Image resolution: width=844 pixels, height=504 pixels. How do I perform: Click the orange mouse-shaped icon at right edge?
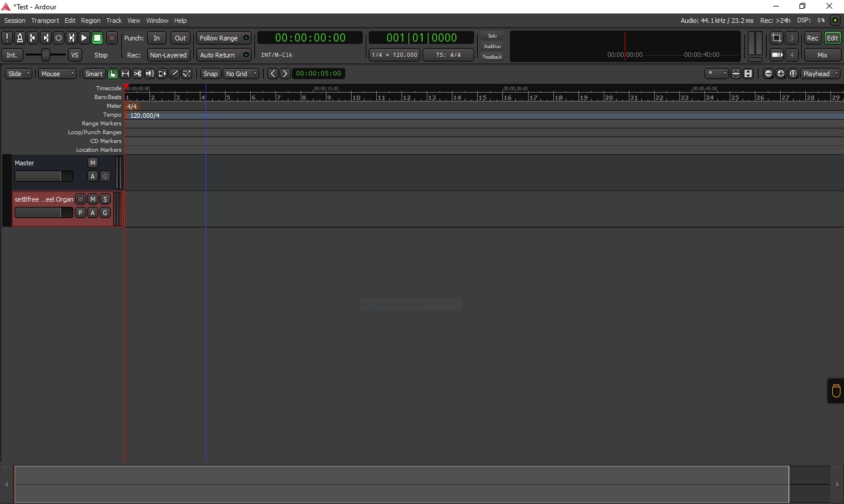click(x=836, y=391)
